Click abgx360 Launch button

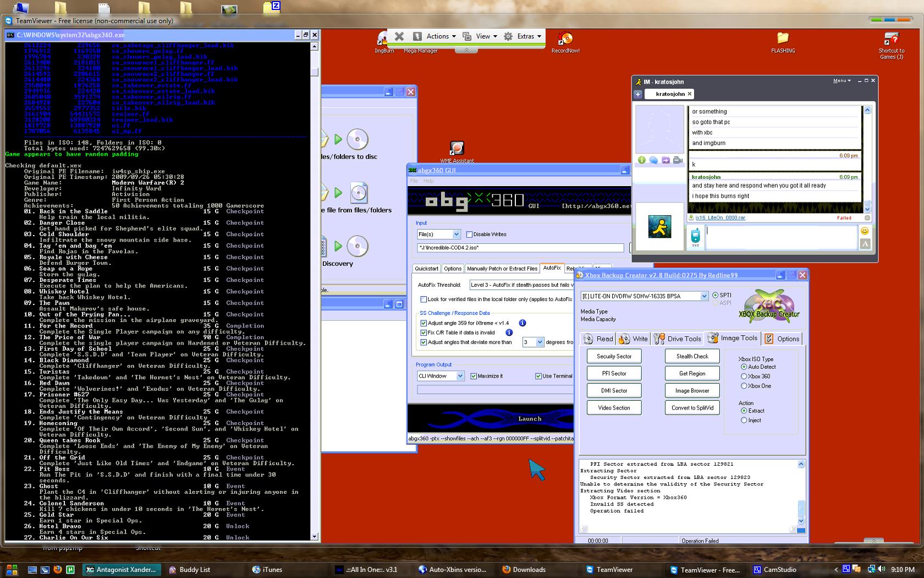530,419
